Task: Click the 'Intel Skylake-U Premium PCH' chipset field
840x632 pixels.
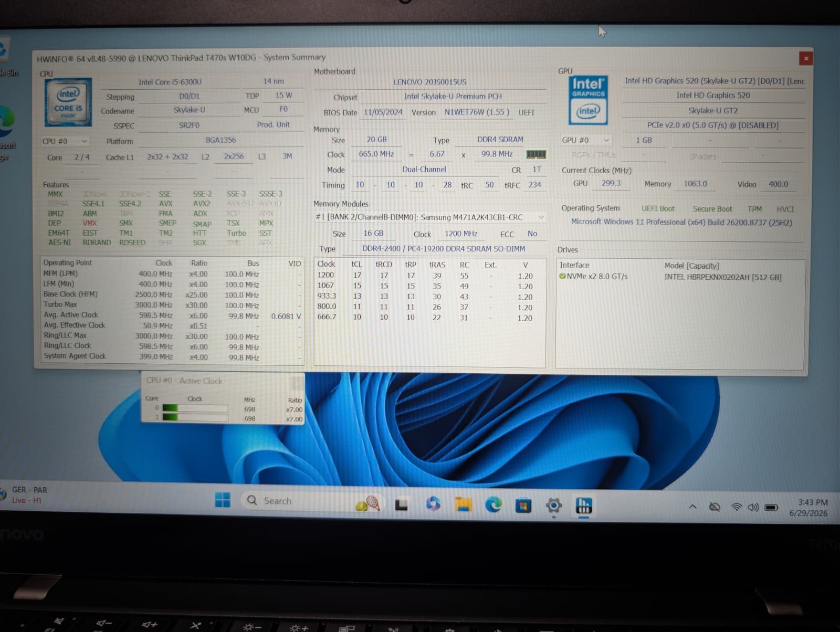Action: (x=453, y=97)
